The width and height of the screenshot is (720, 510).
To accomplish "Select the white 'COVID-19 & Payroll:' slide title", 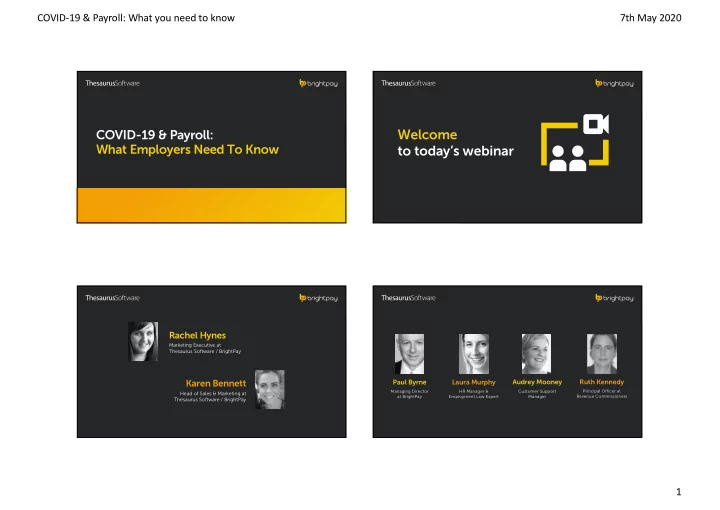I will pyautogui.click(x=154, y=135).
